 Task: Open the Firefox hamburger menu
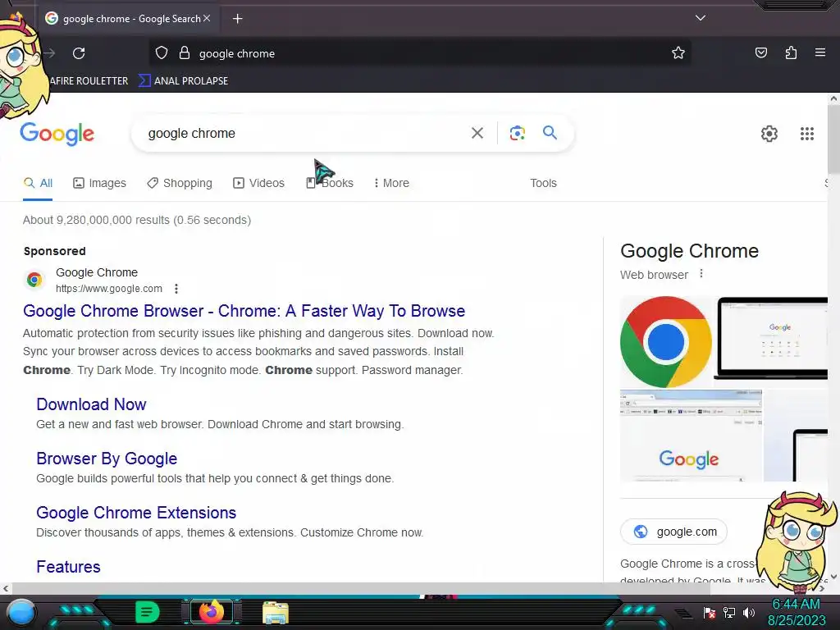point(820,52)
